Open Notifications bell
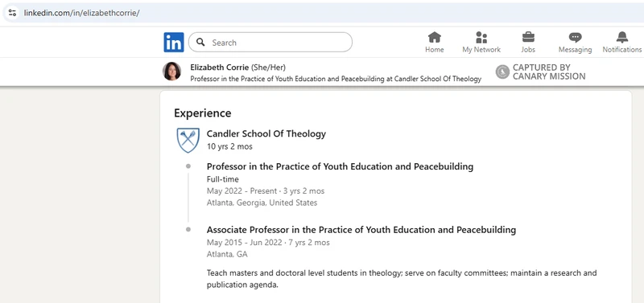 (x=621, y=43)
